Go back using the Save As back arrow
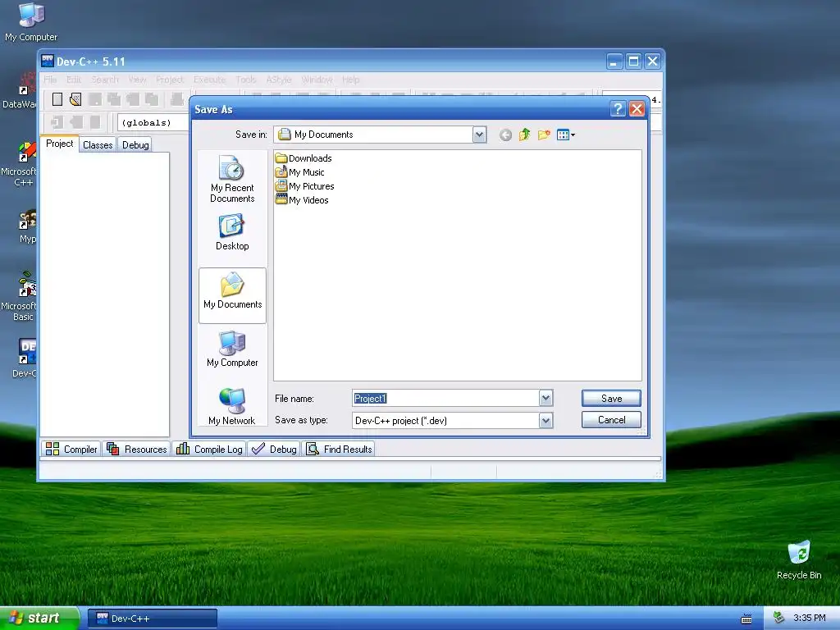This screenshot has height=630, width=840. coord(505,135)
